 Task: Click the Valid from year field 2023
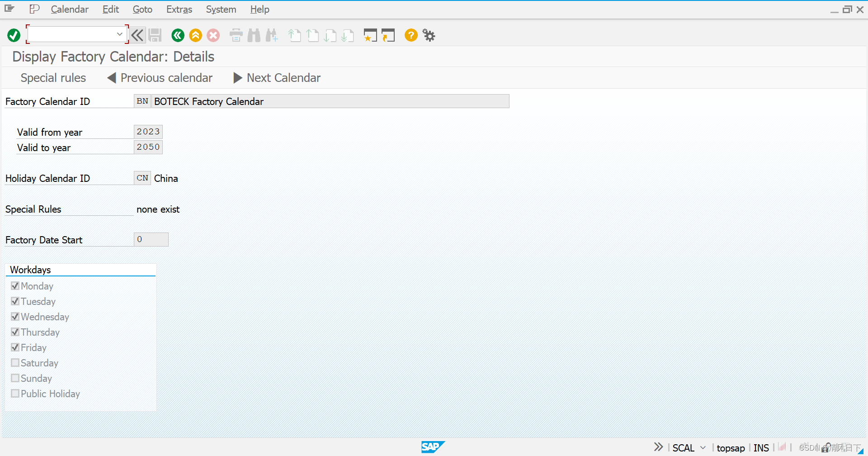coord(148,132)
